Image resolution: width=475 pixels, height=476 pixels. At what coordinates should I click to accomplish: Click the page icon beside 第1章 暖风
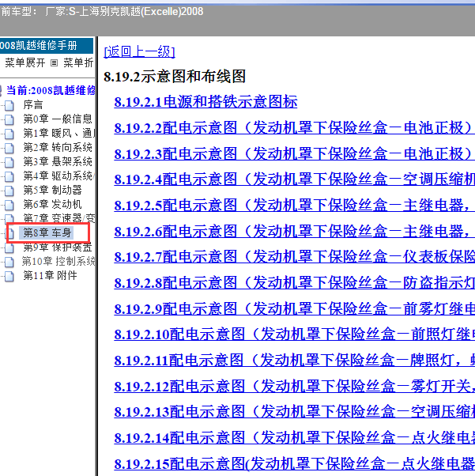[9, 134]
